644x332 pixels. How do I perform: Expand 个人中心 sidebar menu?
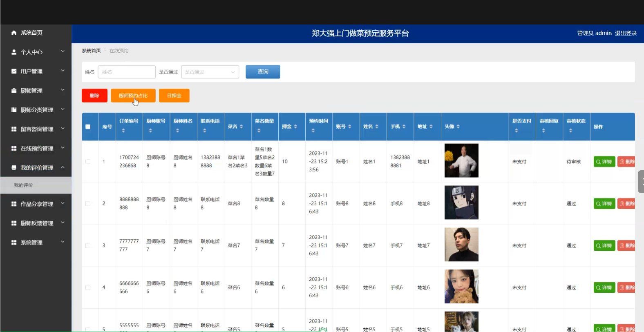[x=63, y=51]
